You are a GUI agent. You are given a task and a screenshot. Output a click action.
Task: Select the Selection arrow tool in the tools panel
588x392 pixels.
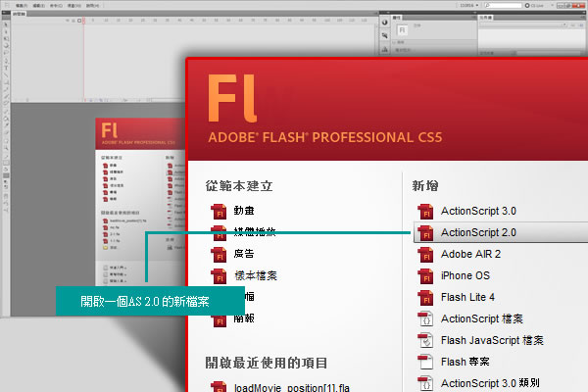[x=6, y=24]
